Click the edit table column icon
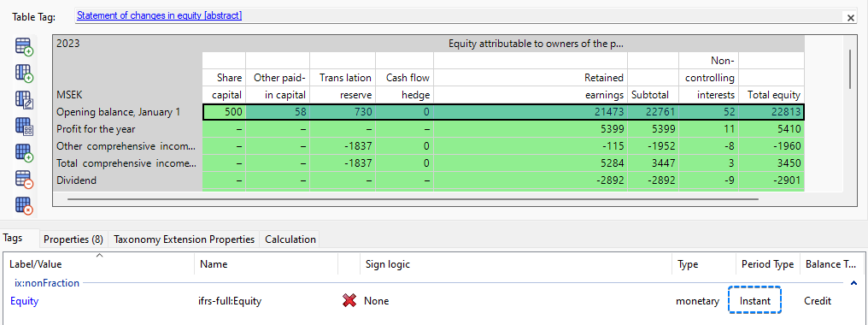868x325 pixels. [x=25, y=99]
